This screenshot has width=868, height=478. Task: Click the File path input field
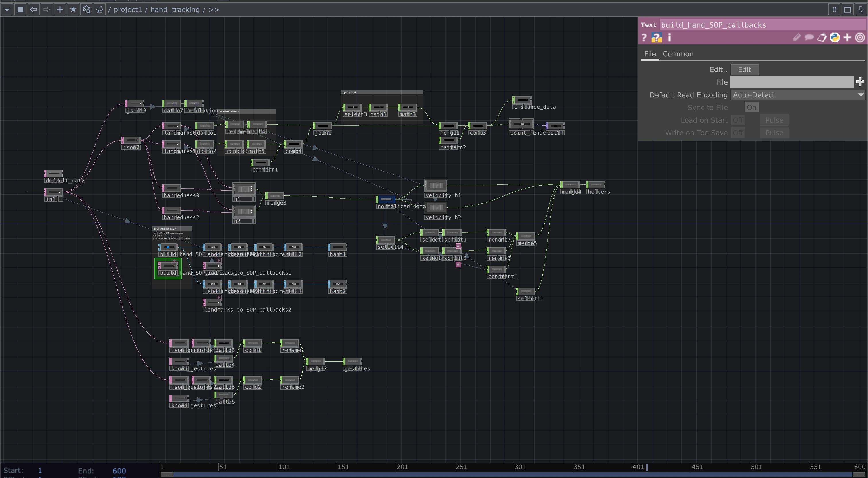point(792,82)
